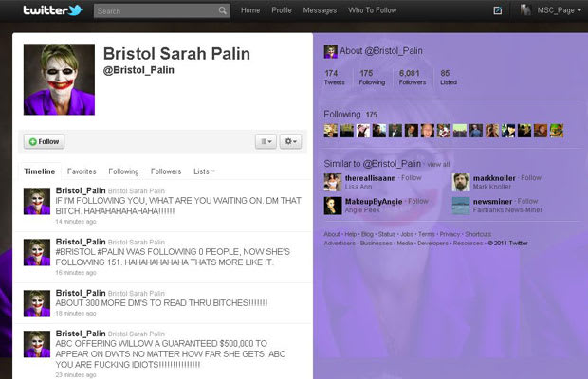The image size is (588, 379).
Task: Open the Developers footer link
Action: (432, 244)
